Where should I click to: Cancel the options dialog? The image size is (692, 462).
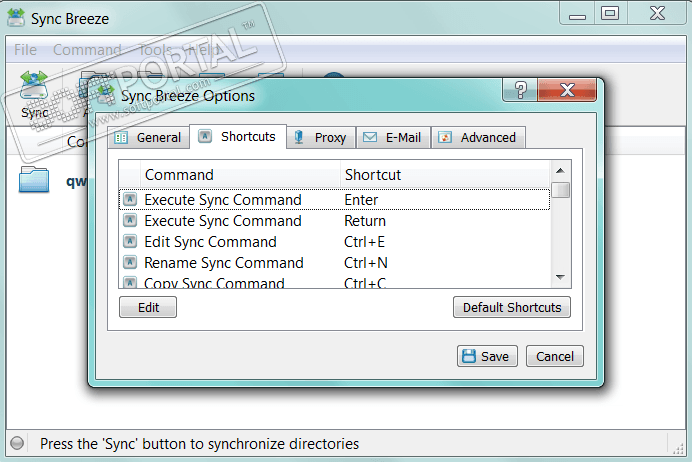click(x=555, y=356)
